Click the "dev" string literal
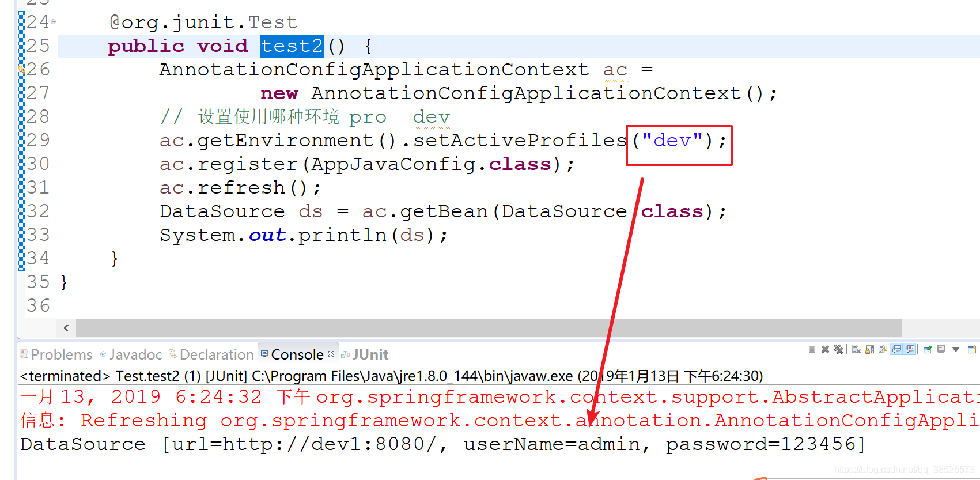The image size is (980, 480). coord(672,141)
